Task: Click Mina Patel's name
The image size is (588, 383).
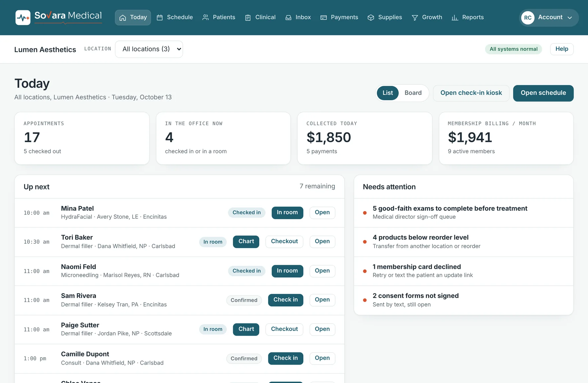Action: pyautogui.click(x=77, y=208)
